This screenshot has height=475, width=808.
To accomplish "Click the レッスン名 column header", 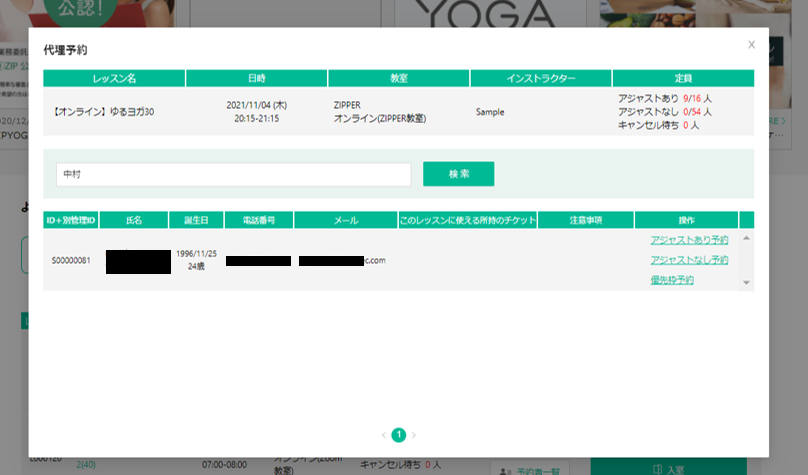I will [x=114, y=78].
